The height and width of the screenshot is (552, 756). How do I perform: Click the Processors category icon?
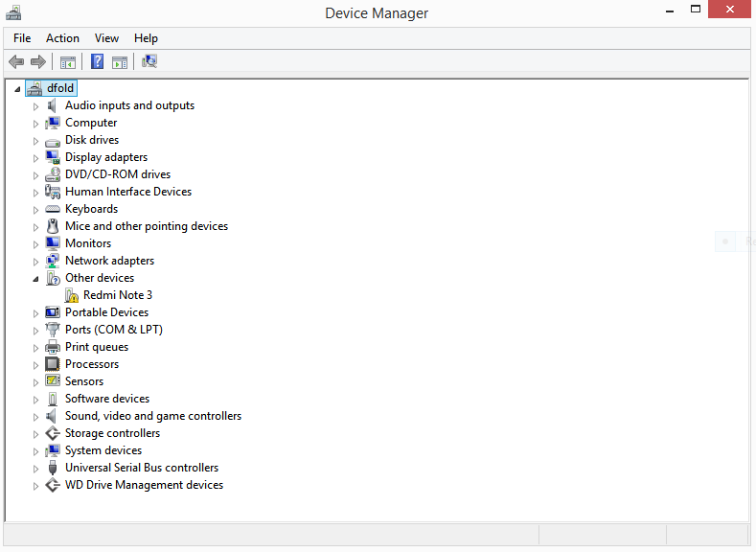[53, 364]
